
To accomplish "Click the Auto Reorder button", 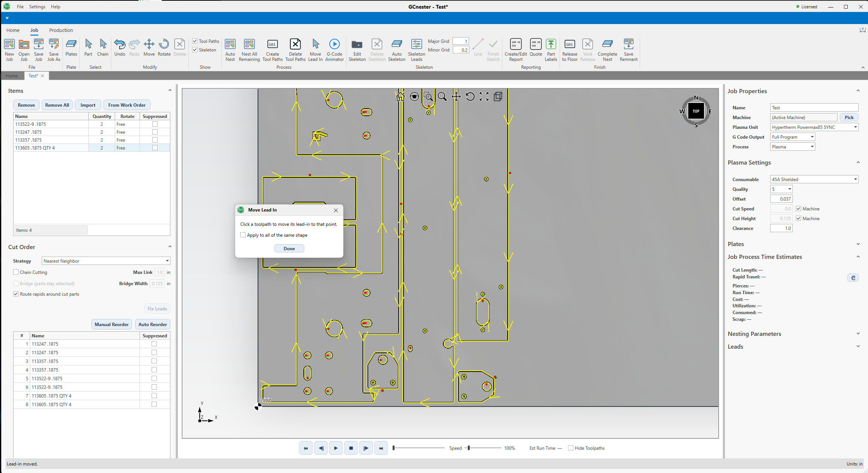I will (x=153, y=324).
